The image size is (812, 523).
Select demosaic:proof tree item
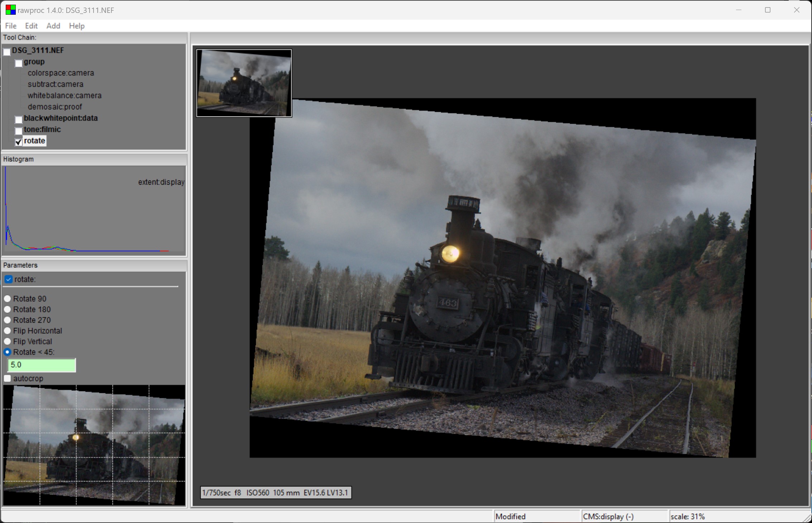(x=55, y=107)
